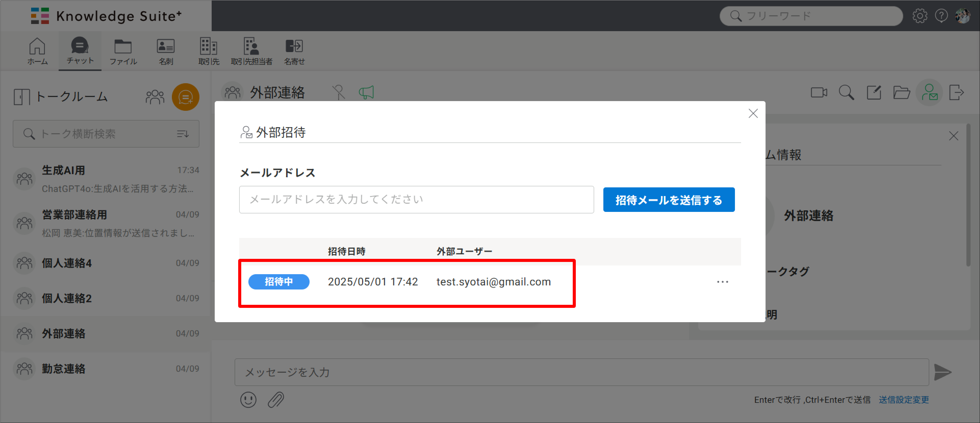Open the 個人連絡4 talk room
This screenshot has width=980, height=423.
click(x=106, y=263)
